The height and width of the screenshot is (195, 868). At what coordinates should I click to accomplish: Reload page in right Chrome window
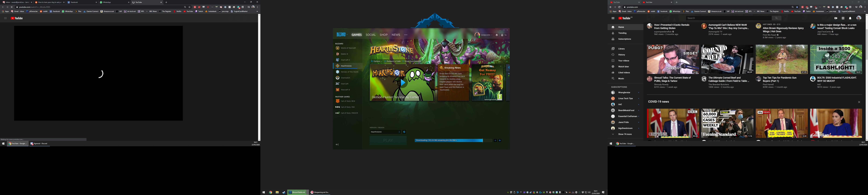(x=619, y=7)
